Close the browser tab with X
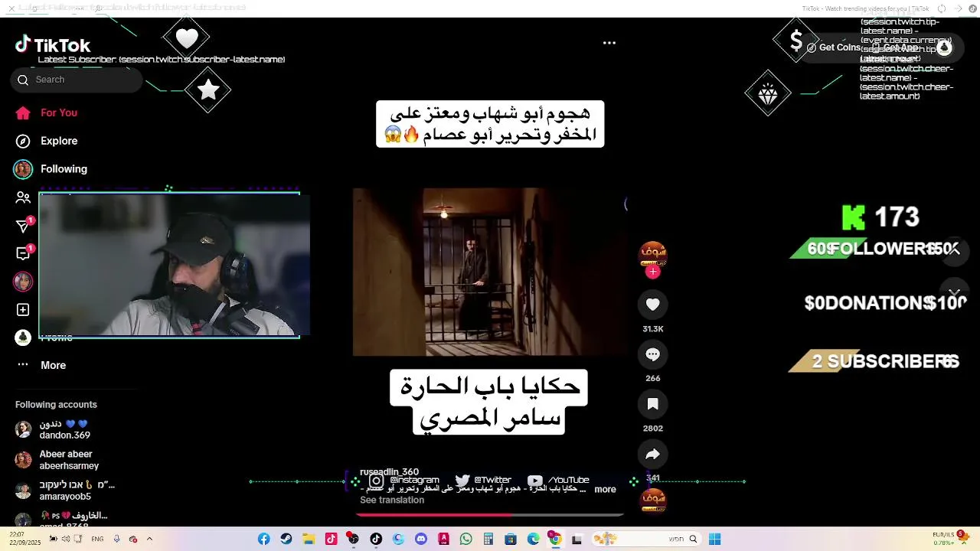Image resolution: width=980 pixels, height=551 pixels. tap(11, 8)
